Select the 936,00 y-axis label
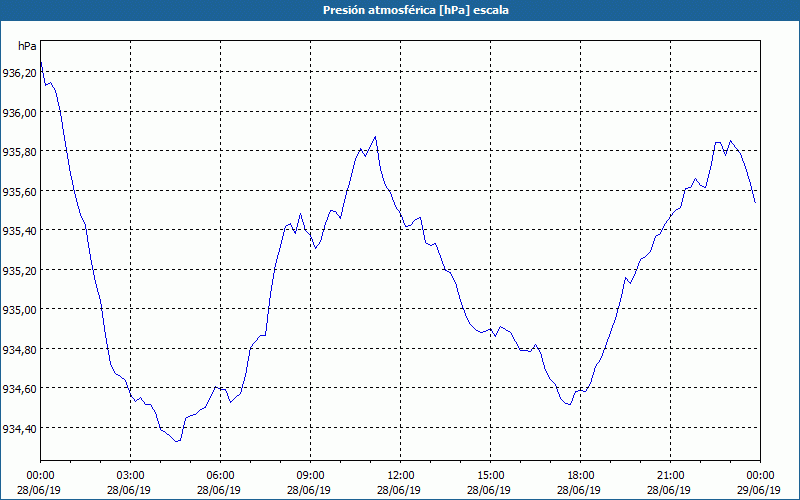 click(x=19, y=113)
